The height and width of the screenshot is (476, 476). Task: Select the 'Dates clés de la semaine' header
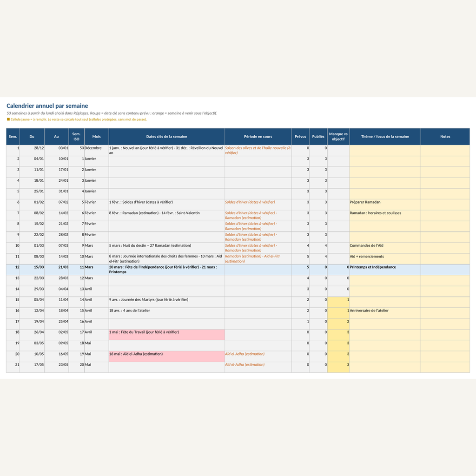[x=167, y=137]
